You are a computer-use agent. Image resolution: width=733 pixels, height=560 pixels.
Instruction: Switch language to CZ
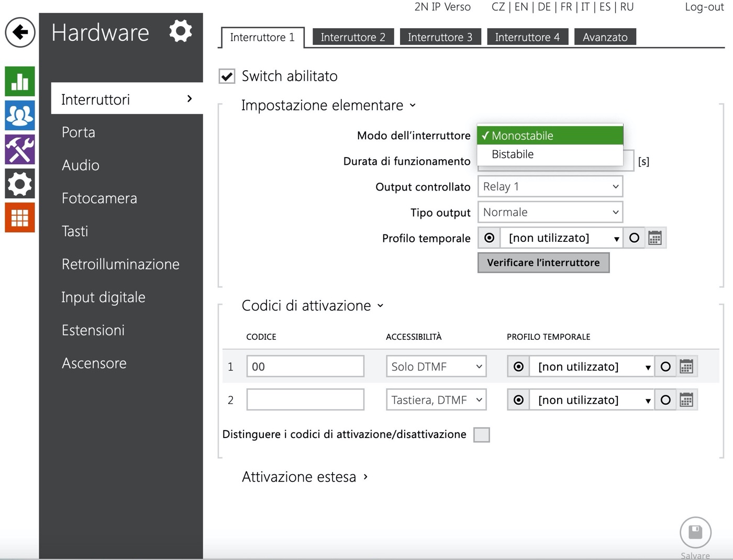pos(498,7)
